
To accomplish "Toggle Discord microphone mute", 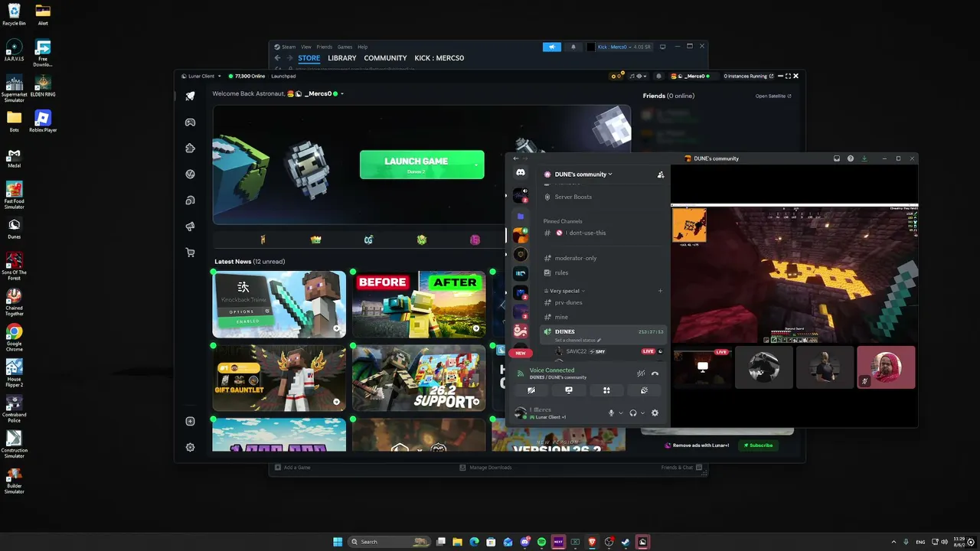I will [x=611, y=413].
